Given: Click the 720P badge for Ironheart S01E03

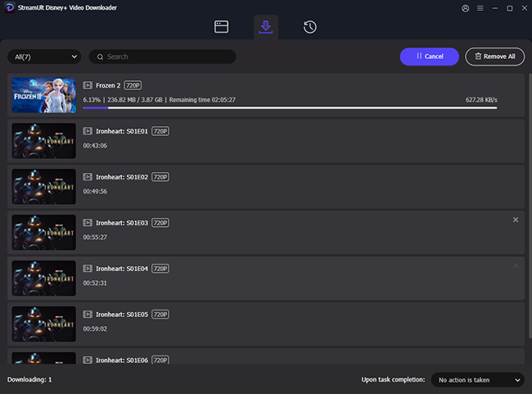Looking at the screenshot, I should point(160,223).
